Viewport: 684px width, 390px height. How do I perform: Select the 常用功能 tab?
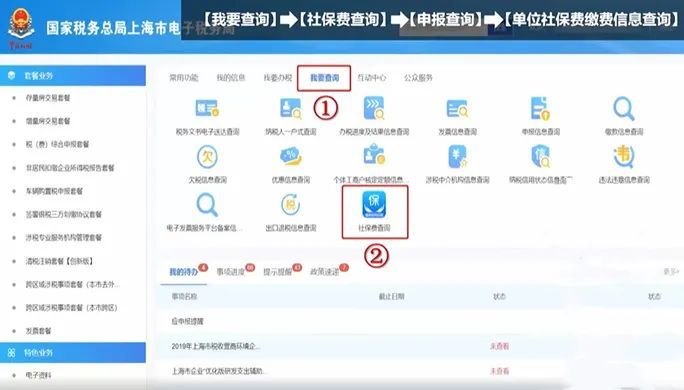184,78
